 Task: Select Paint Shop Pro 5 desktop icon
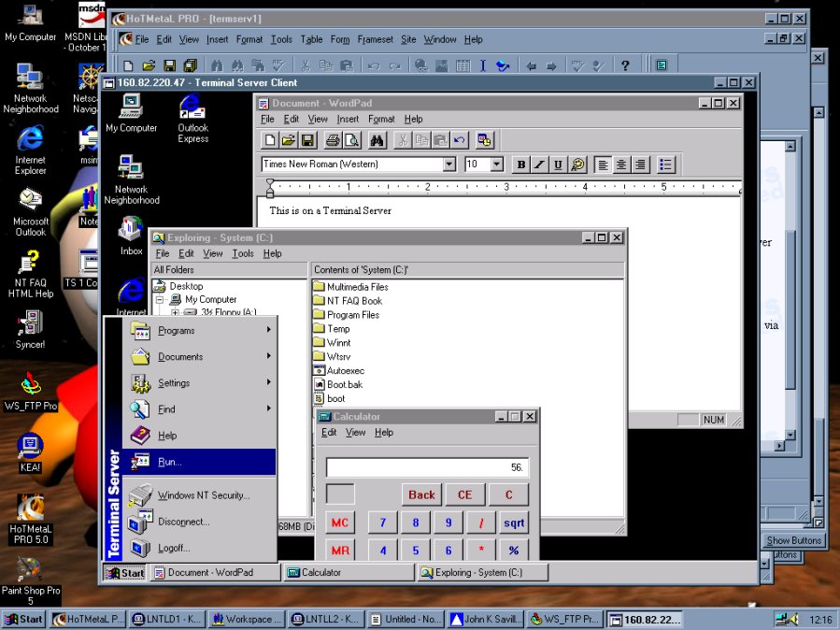click(31, 581)
